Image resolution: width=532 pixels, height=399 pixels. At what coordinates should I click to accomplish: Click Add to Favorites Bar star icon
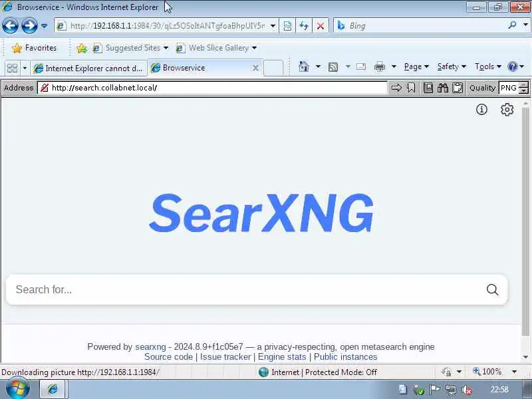[x=82, y=48]
